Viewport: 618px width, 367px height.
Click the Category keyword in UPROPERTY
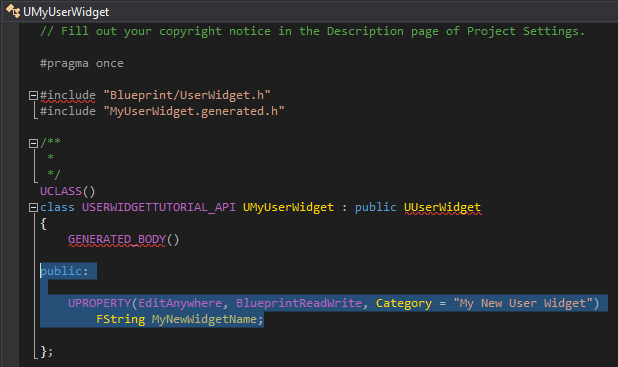click(404, 304)
